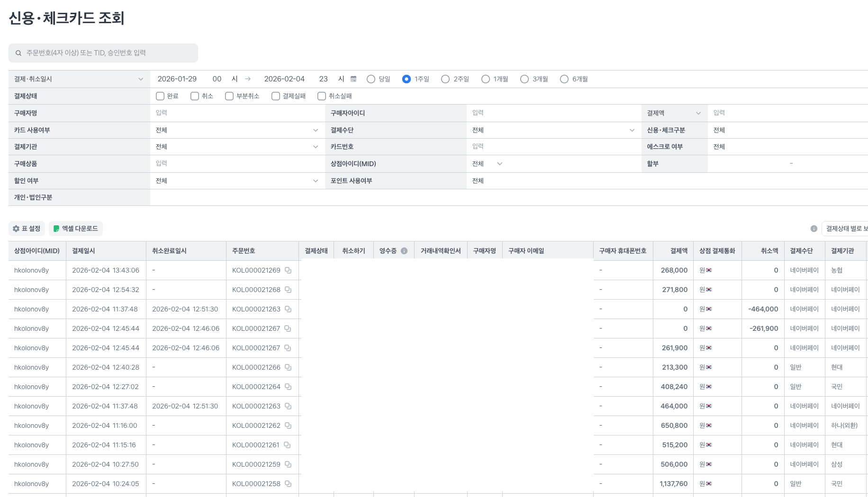Screen dimensions: 868x497
Task: Click timestamp 2026-02-04 13:43:06
Action: tap(106, 270)
